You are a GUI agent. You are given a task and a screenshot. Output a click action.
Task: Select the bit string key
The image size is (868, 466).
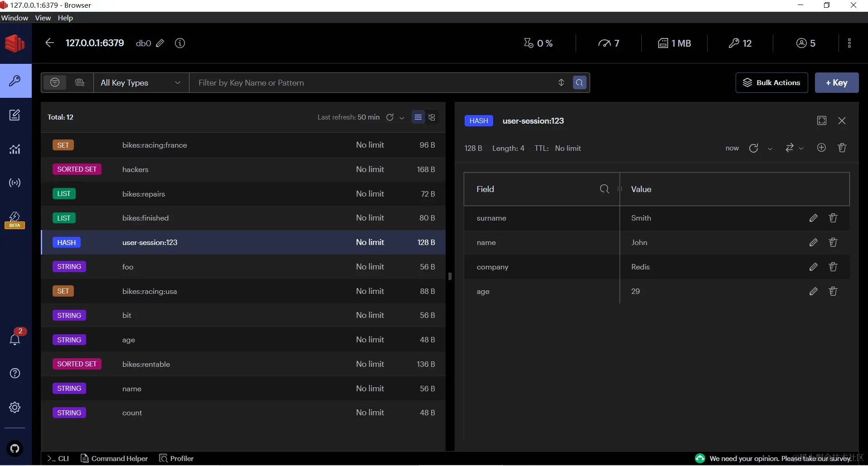(243, 315)
